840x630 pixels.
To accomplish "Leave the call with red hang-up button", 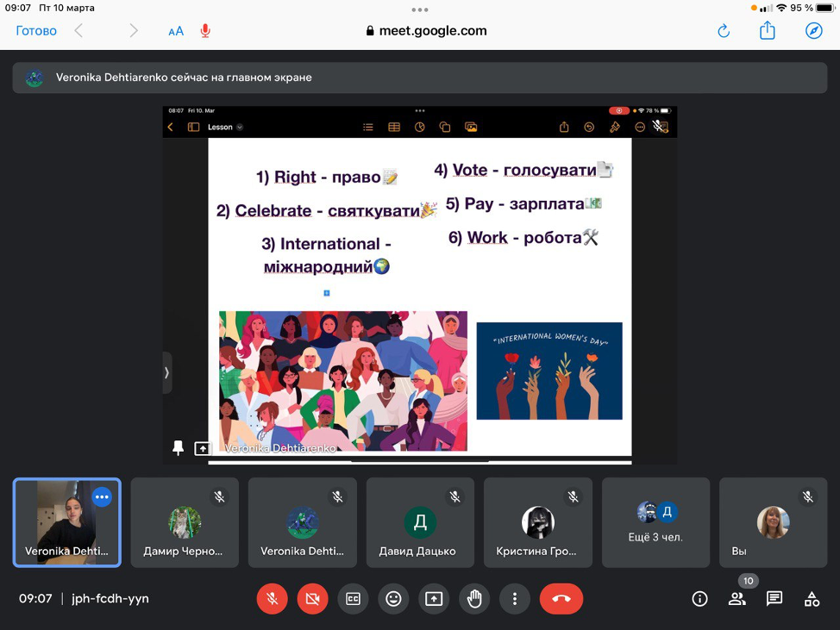I will (561, 599).
